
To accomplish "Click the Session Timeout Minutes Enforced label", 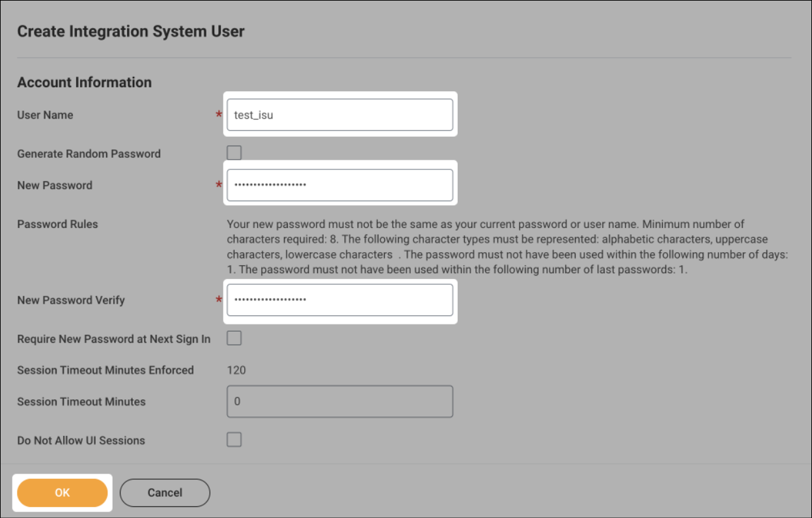I will pyautogui.click(x=105, y=370).
